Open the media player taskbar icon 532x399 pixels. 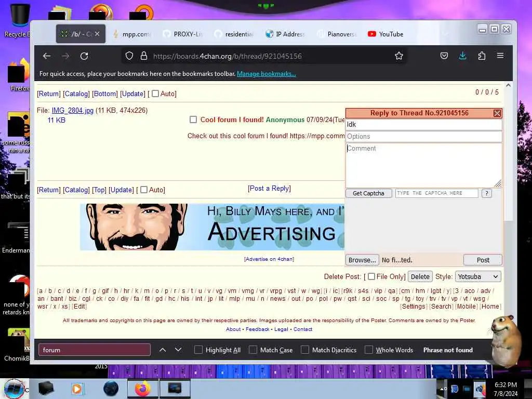tap(77, 389)
